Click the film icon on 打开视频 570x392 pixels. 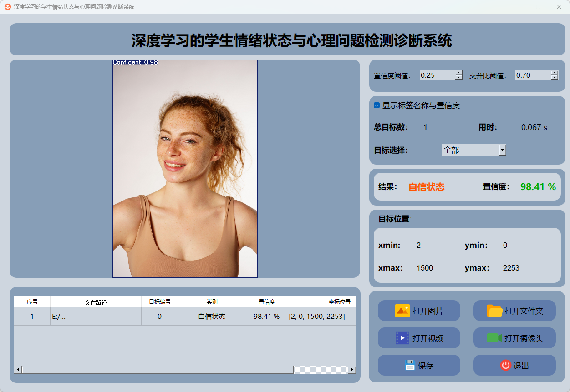coord(402,338)
